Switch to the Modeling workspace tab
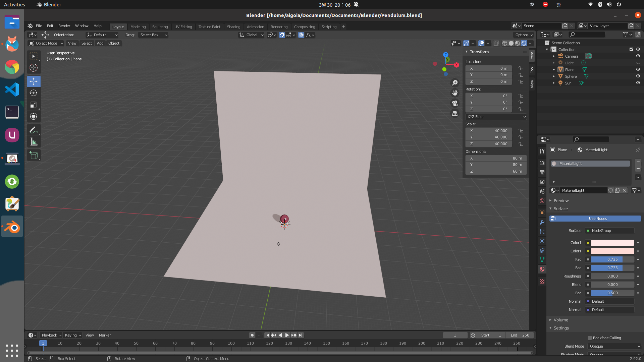644x362 pixels. (138, 27)
